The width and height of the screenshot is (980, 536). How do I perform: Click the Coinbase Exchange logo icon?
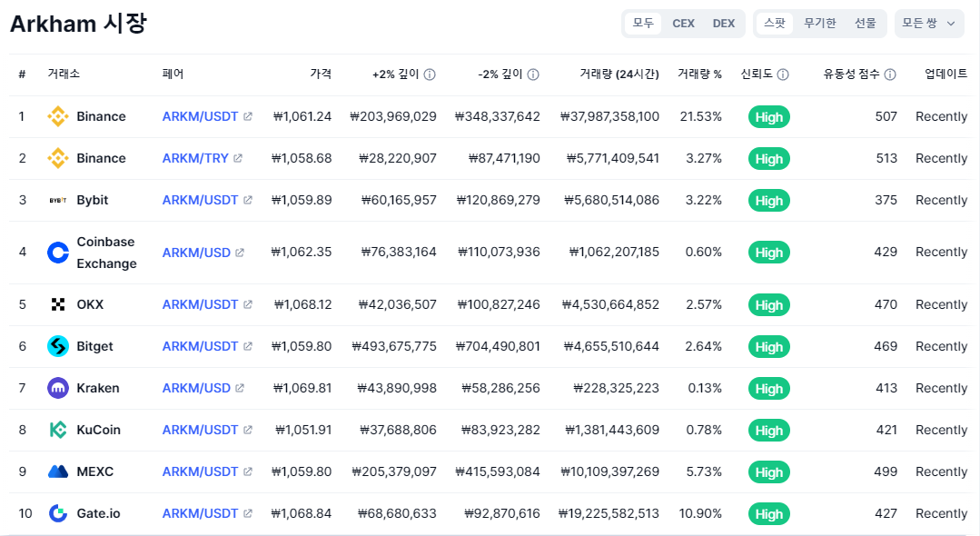(x=58, y=253)
